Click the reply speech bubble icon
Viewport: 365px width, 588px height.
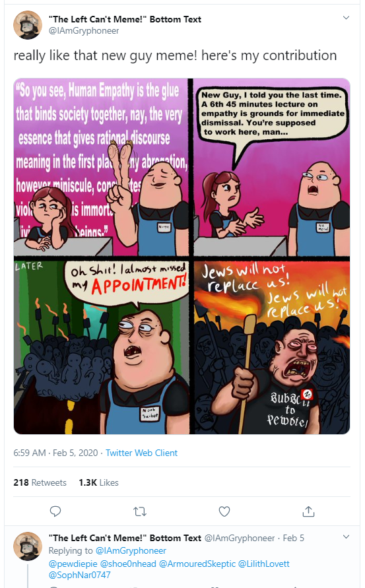pos(55,511)
